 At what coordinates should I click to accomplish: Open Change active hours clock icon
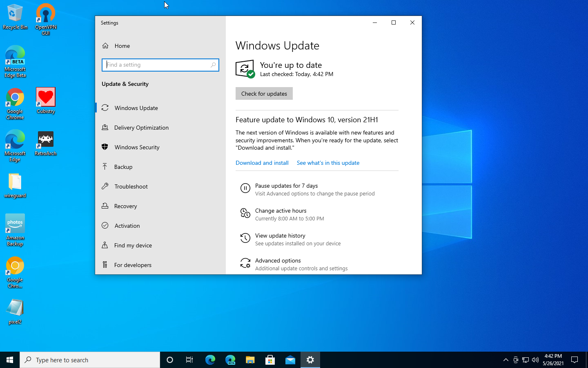[x=245, y=213]
